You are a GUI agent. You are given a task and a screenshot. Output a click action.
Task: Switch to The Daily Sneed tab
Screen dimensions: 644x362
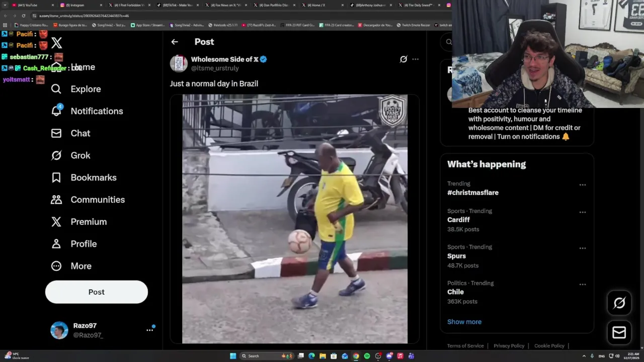(x=419, y=5)
